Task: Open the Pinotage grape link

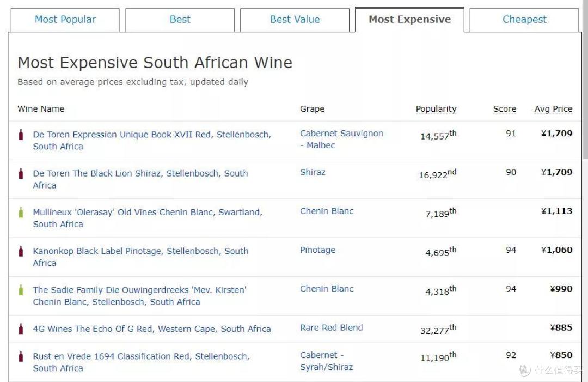Action: [x=317, y=250]
